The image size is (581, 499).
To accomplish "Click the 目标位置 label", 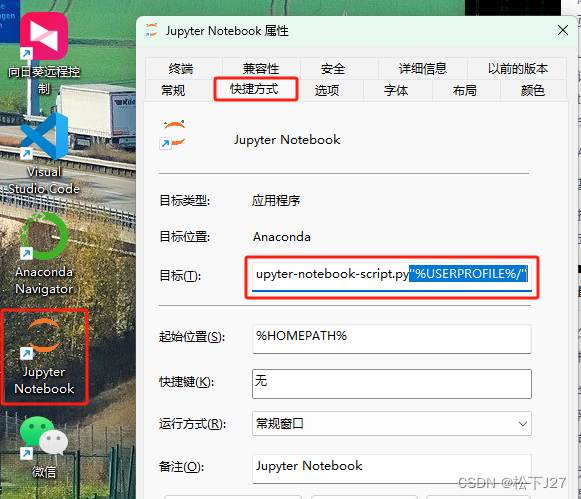I will point(185,236).
